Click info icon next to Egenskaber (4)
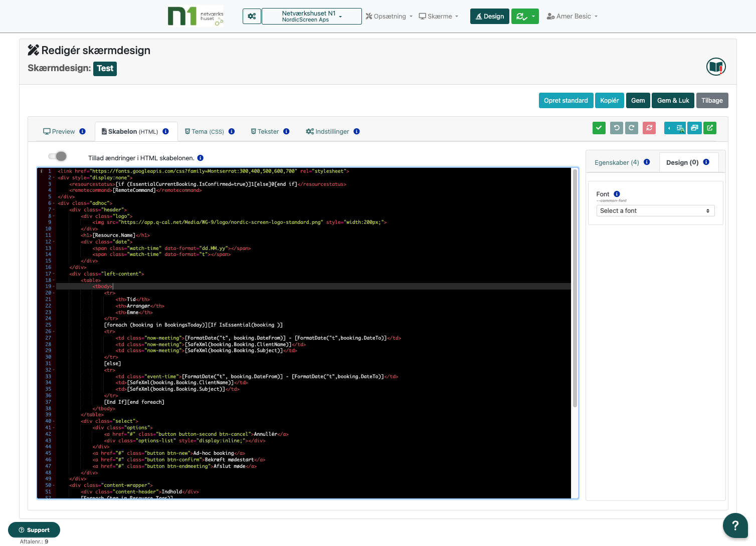Viewport: 756px width, 546px height. [x=647, y=162]
